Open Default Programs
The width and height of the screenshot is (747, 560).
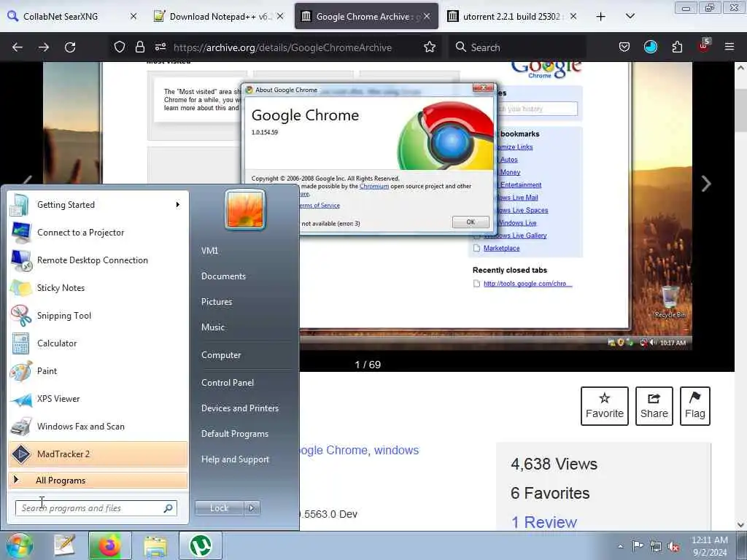[x=234, y=434]
